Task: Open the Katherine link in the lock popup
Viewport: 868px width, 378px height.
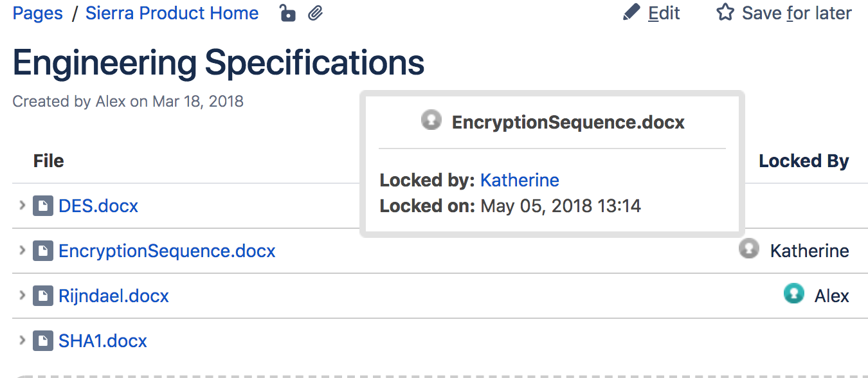Action: (520, 180)
